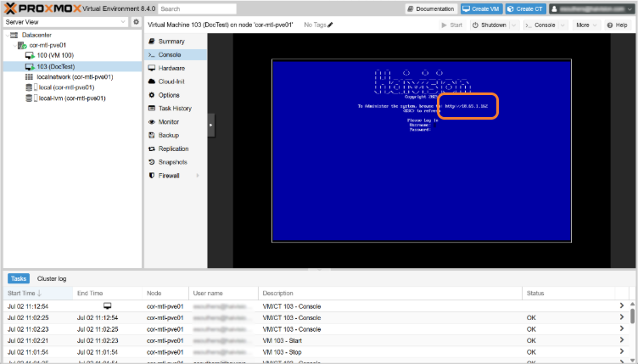This screenshot has height=364, width=638.
Task: Open the Snapshots section
Action: [172, 162]
